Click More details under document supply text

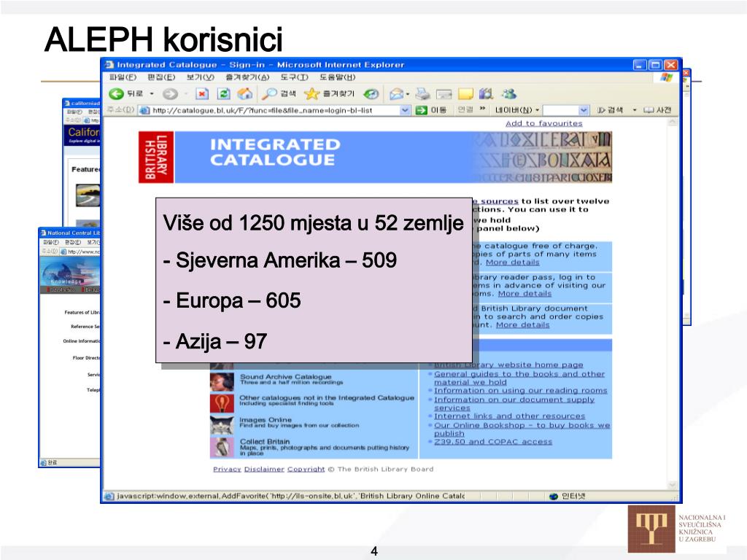point(522,324)
